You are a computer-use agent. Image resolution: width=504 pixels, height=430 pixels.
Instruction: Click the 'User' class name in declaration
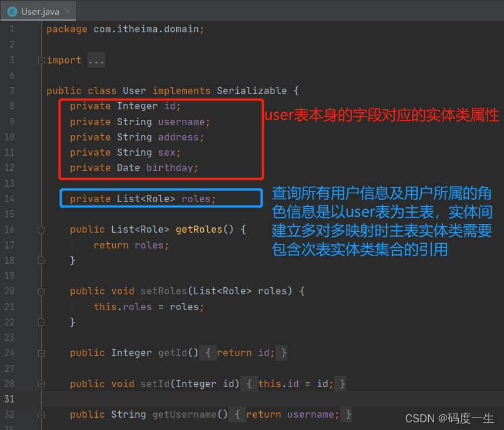(135, 90)
